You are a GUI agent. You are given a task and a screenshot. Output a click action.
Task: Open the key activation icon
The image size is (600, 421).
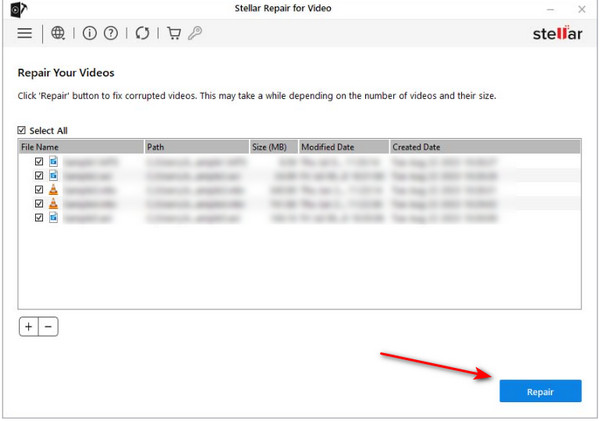coord(195,33)
